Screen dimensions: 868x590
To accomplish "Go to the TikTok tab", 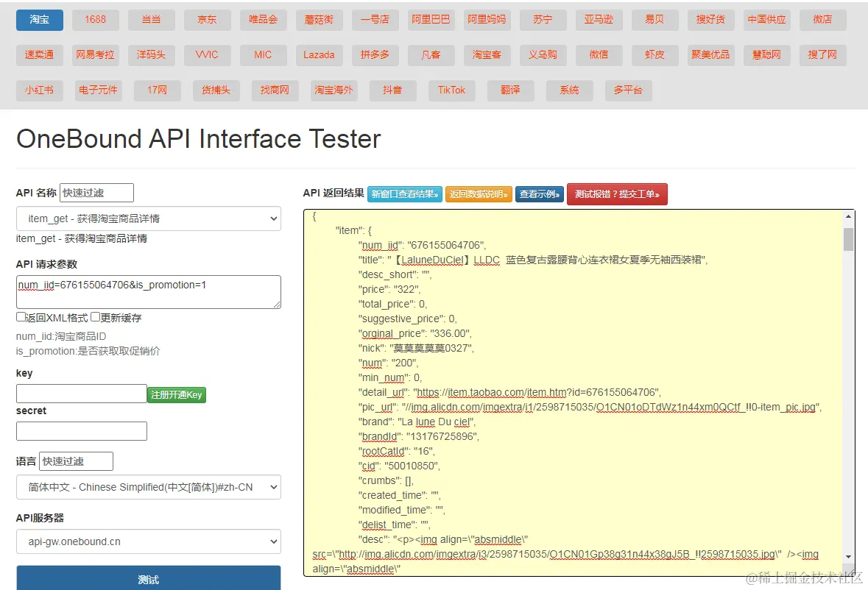I will click(451, 90).
